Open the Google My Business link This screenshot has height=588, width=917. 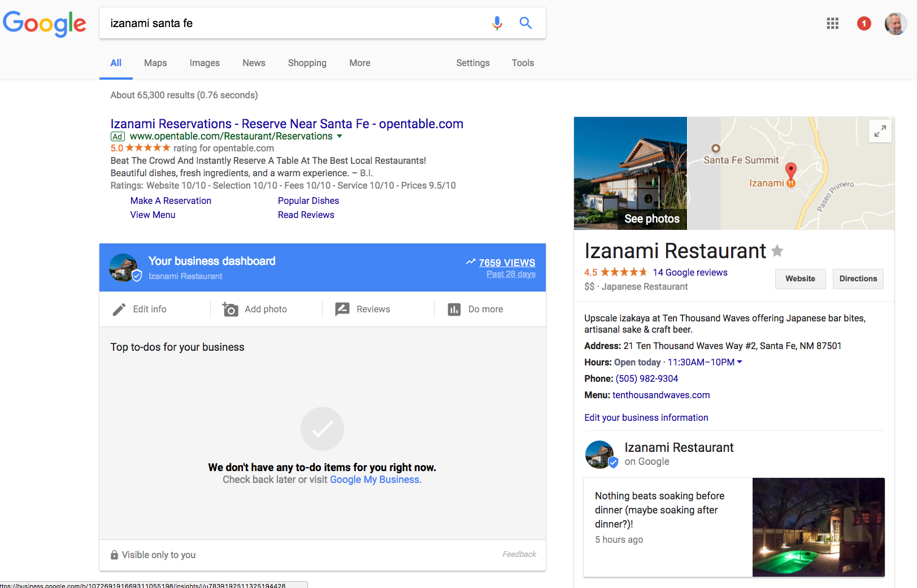[375, 480]
